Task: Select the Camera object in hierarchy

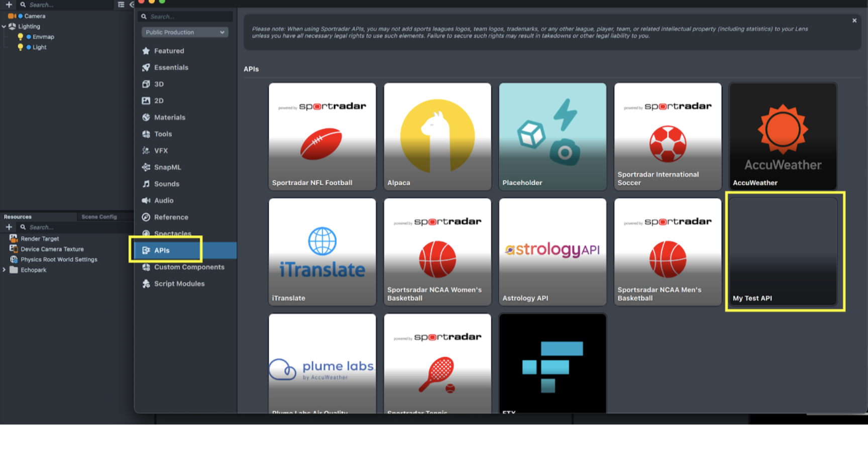Action: tap(35, 16)
